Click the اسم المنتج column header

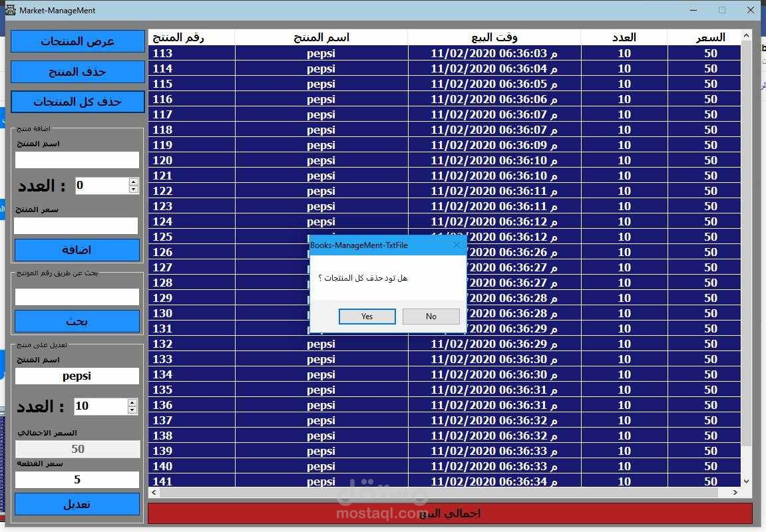(321, 38)
